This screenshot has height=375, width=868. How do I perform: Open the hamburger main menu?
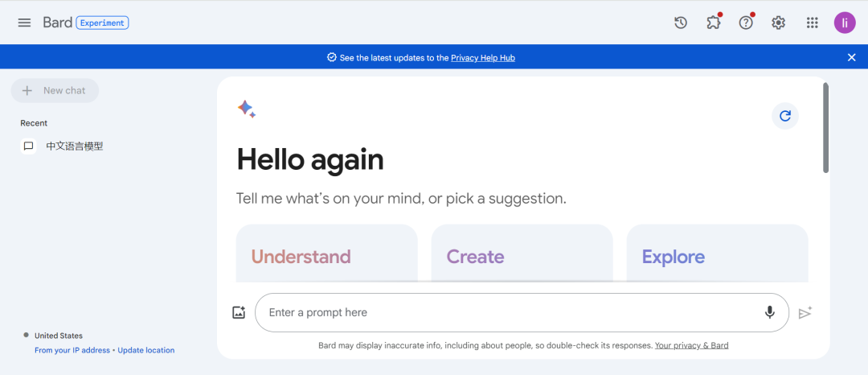[x=24, y=23]
